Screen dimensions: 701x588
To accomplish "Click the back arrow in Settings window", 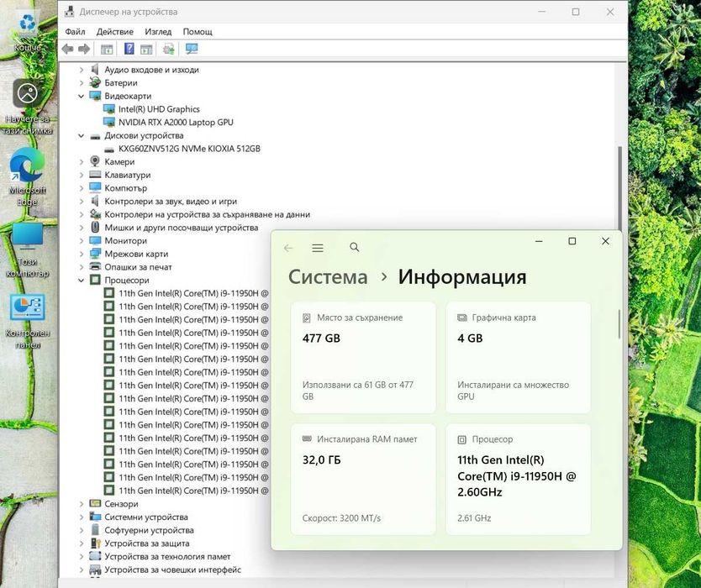I will coord(288,248).
